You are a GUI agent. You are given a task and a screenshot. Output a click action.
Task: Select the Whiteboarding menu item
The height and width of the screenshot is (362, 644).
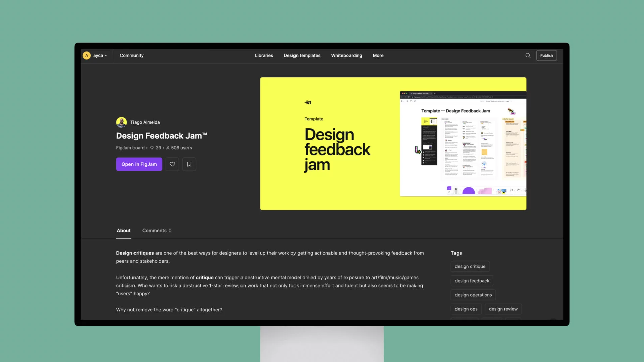pyautogui.click(x=346, y=55)
